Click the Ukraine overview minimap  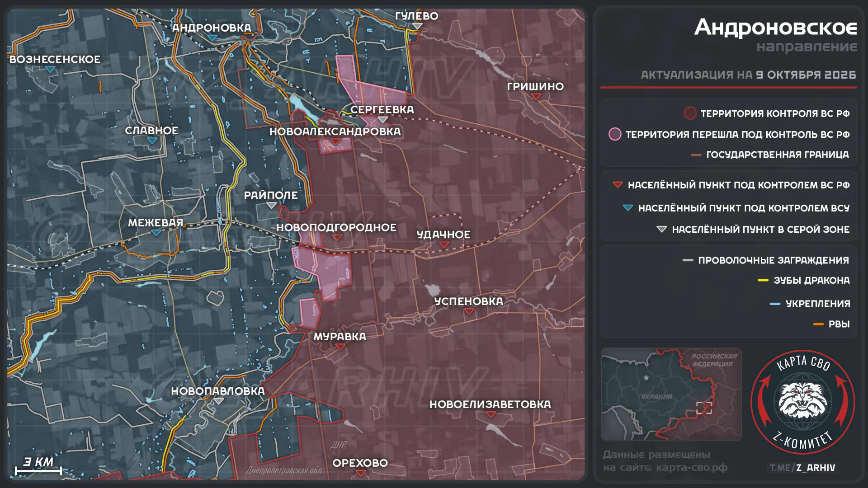[x=671, y=394]
